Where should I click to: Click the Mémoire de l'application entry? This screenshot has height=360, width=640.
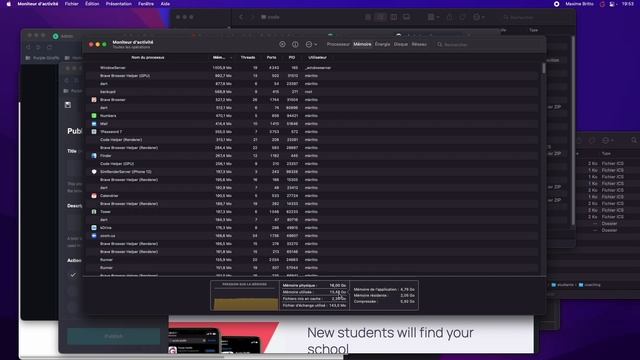tap(384, 289)
